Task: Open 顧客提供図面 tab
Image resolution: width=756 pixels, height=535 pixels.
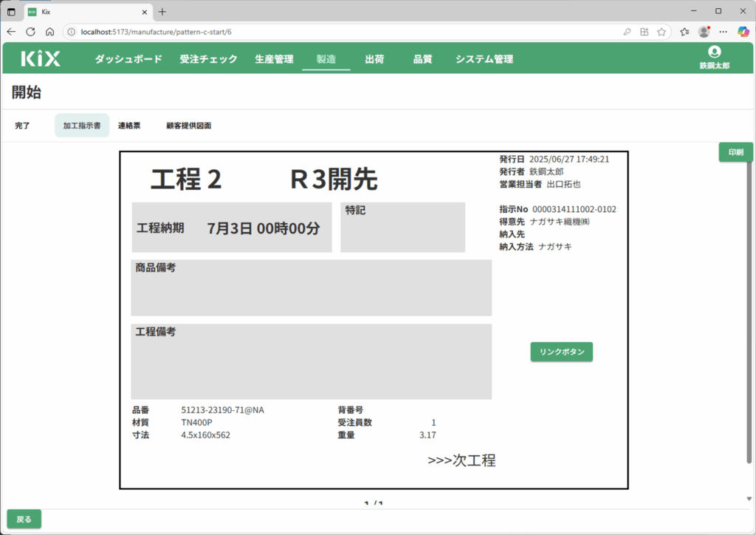Action: pos(188,126)
